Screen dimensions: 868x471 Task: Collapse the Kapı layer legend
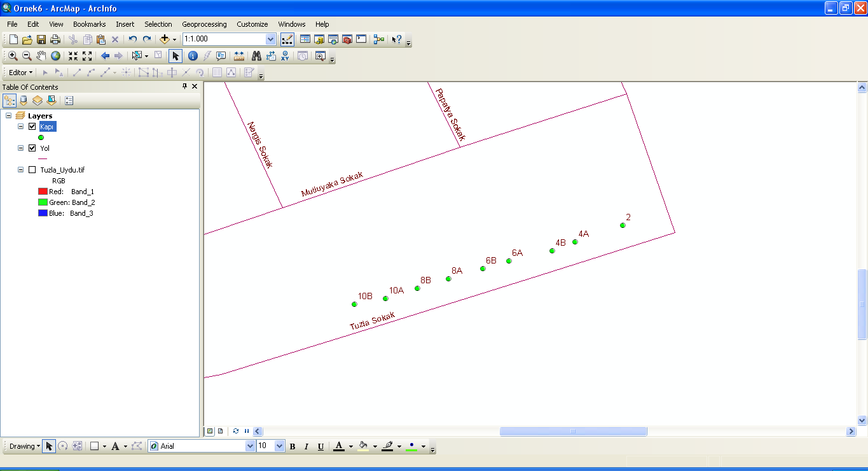(20, 127)
